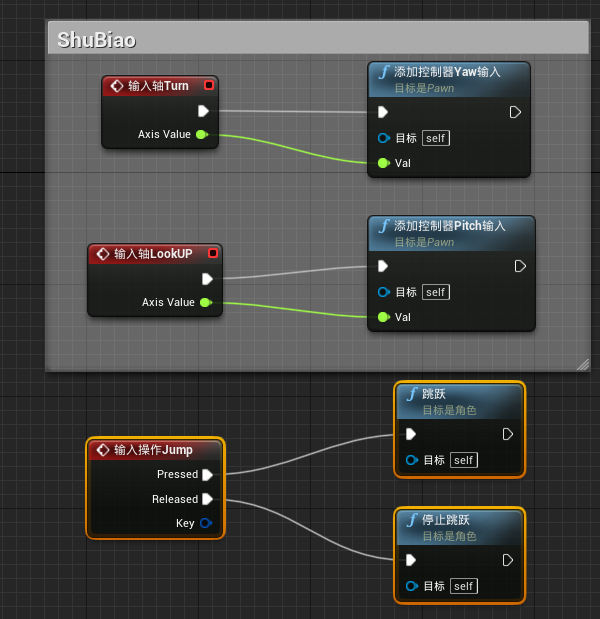Click the 目标 pin on 停止跳跃 node
Viewport: 600px width, 619px height.
point(412,586)
